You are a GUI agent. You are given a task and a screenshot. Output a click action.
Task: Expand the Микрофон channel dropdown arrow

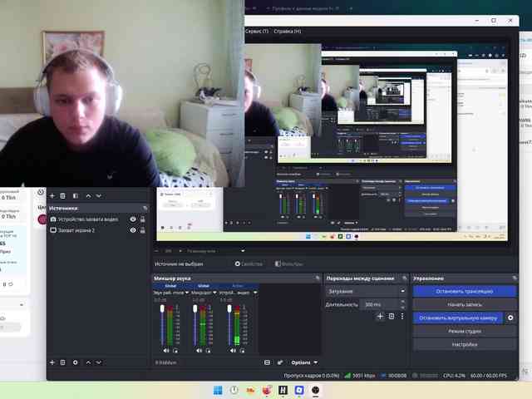point(214,293)
